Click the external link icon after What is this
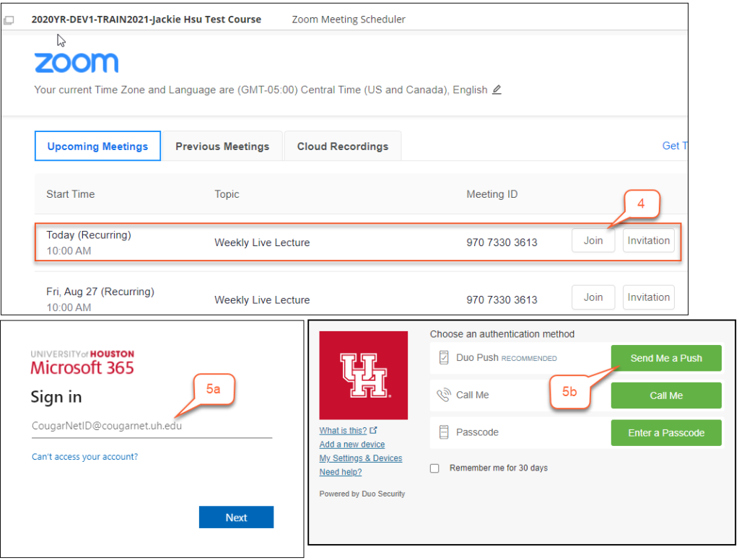The height and width of the screenshot is (560, 739). coord(373,430)
